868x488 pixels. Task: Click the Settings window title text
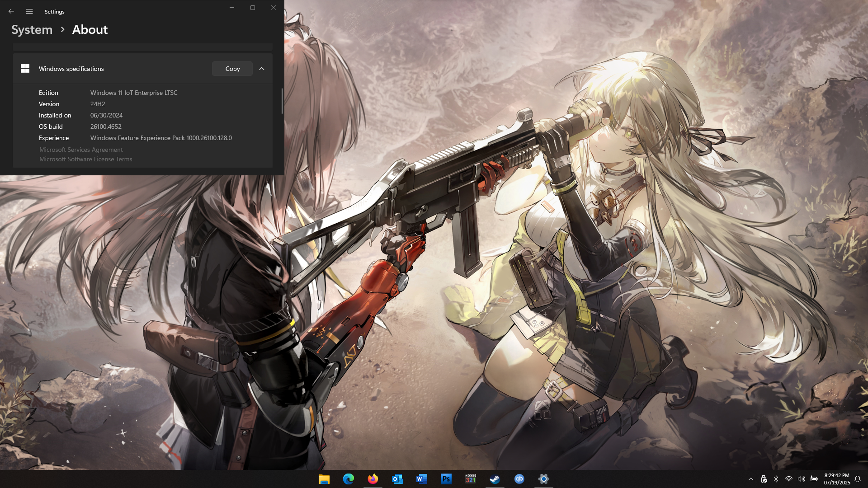pos(54,12)
